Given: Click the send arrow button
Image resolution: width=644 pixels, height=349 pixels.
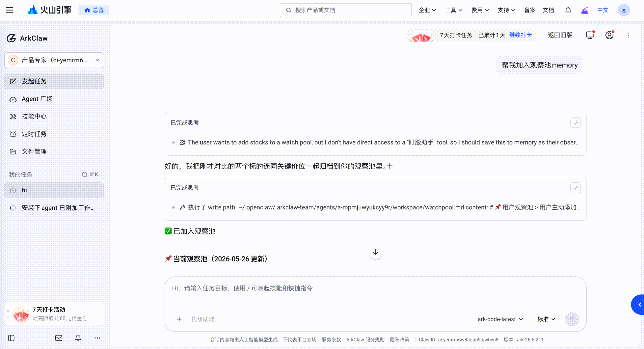Looking at the screenshot, I should point(572,319).
